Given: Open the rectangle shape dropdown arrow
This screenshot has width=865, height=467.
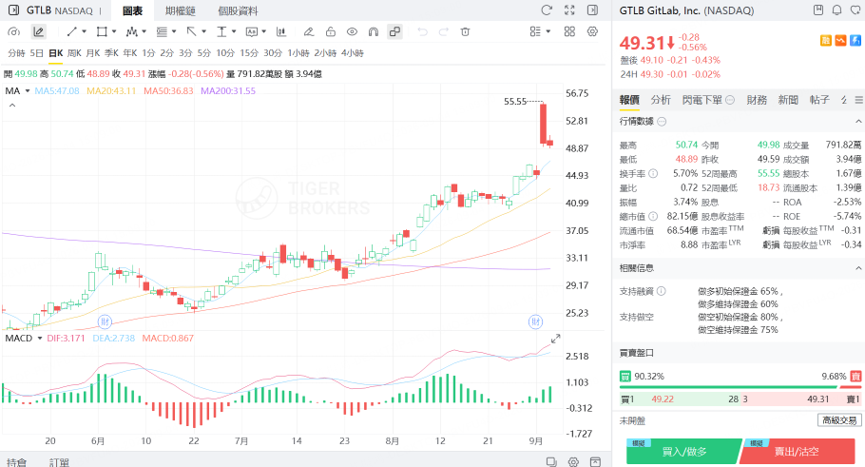Looking at the screenshot, I should [x=114, y=32].
